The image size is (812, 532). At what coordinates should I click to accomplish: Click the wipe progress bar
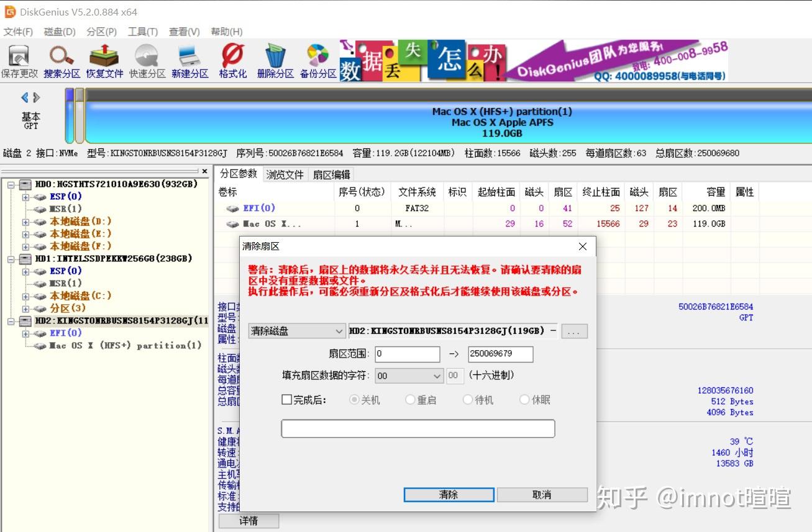418,429
